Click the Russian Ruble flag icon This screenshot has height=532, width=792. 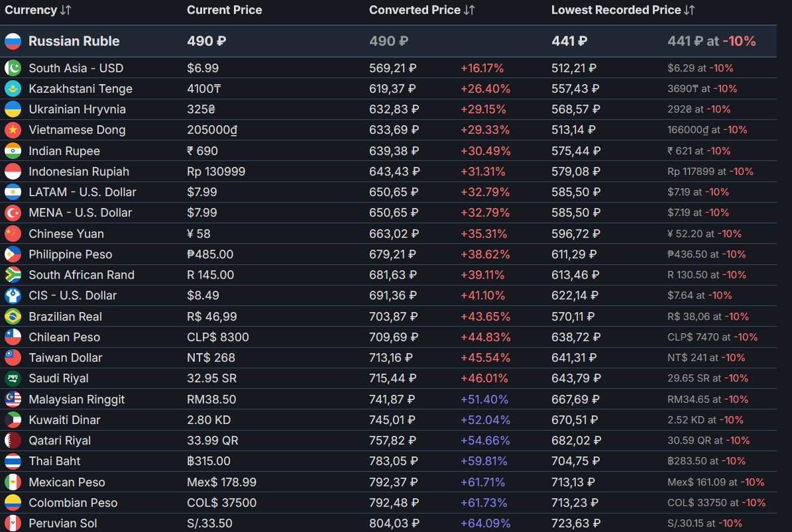13,41
